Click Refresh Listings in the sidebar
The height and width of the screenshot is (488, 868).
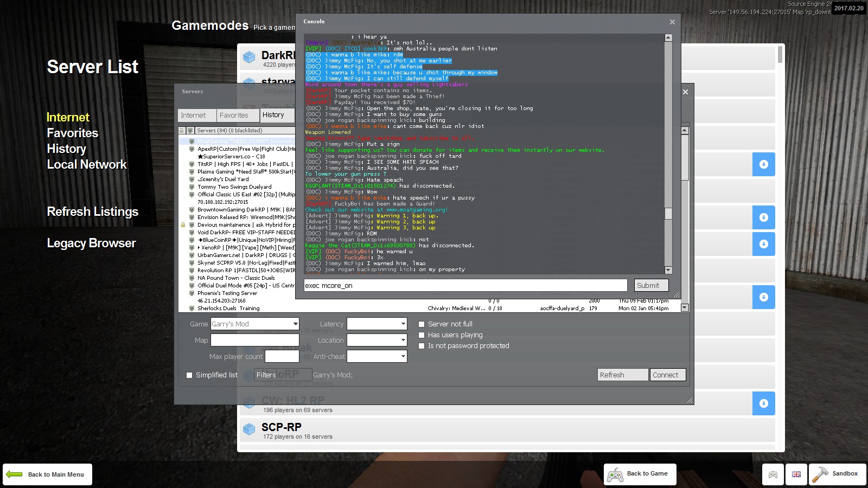[93, 211]
